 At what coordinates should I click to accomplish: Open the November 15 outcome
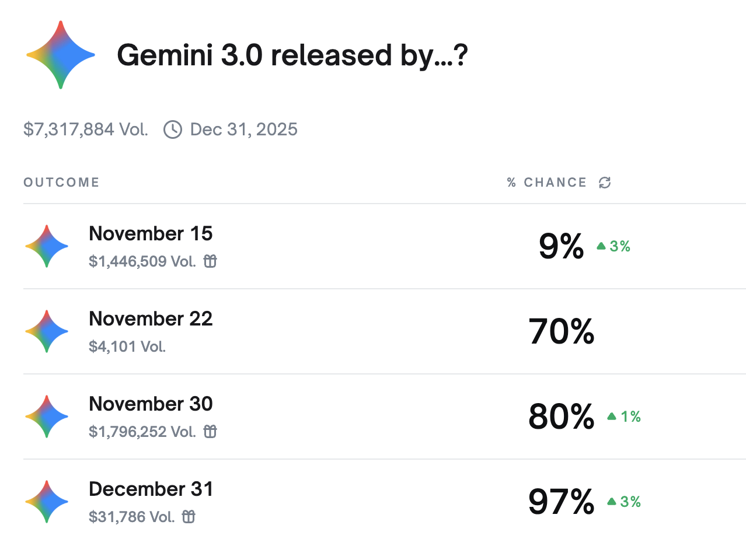[x=151, y=233]
